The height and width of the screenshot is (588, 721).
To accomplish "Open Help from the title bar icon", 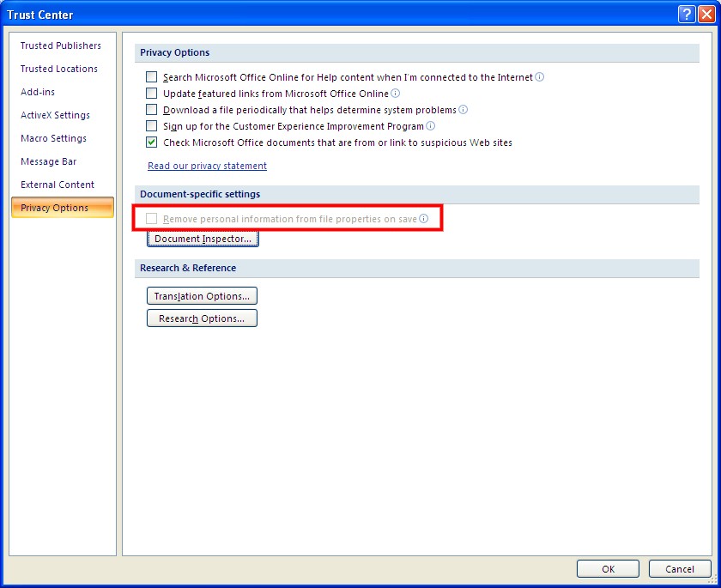I will (686, 14).
